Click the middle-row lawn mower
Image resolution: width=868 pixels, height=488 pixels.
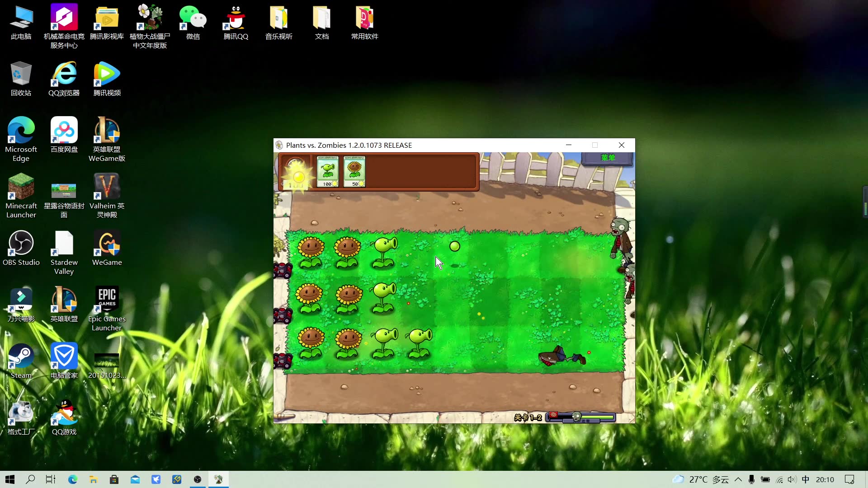[x=283, y=315]
